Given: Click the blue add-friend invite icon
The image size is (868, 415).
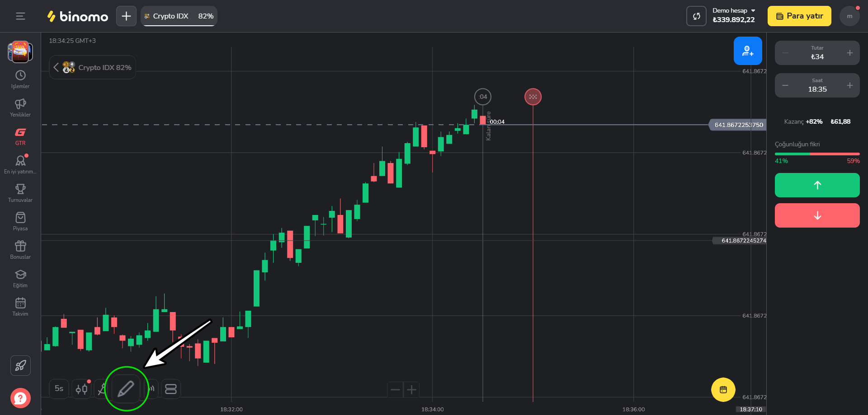Looking at the screenshot, I should [748, 51].
